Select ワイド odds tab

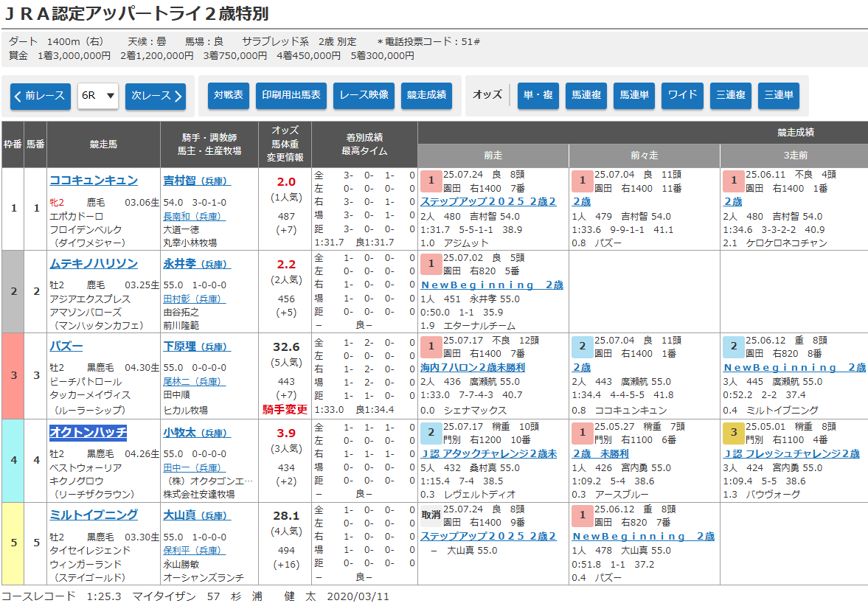tap(682, 95)
